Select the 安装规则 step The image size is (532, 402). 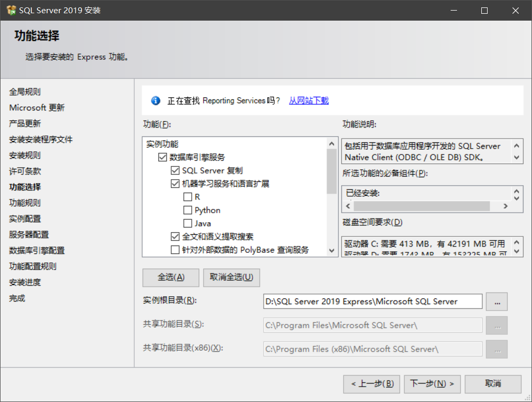(x=25, y=156)
